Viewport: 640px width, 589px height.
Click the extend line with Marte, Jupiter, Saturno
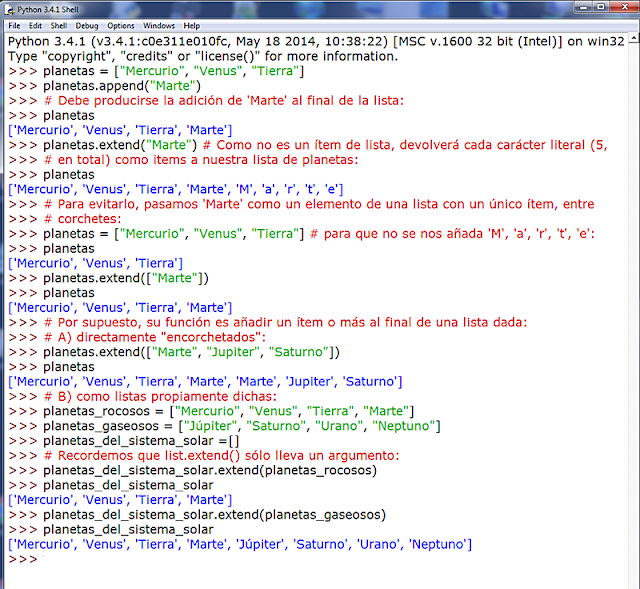174,352
